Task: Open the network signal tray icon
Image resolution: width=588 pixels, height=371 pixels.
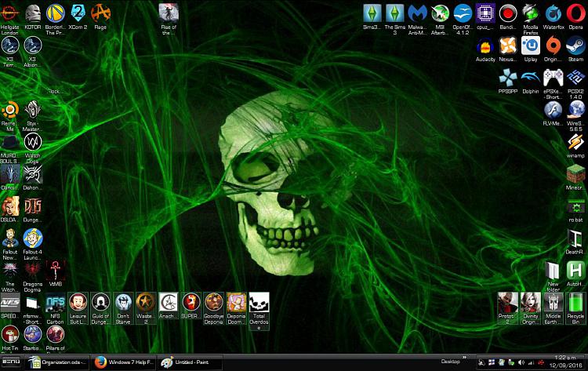Action: point(531,362)
